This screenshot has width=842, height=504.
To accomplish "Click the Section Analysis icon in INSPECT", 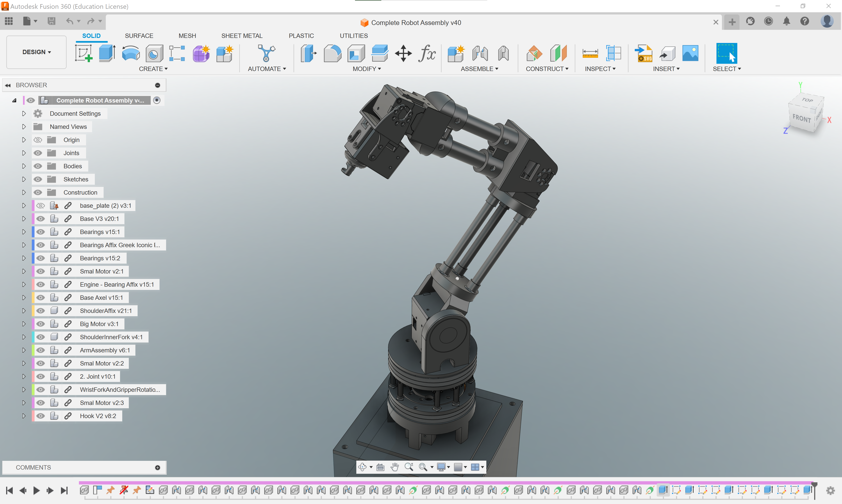I will click(613, 53).
